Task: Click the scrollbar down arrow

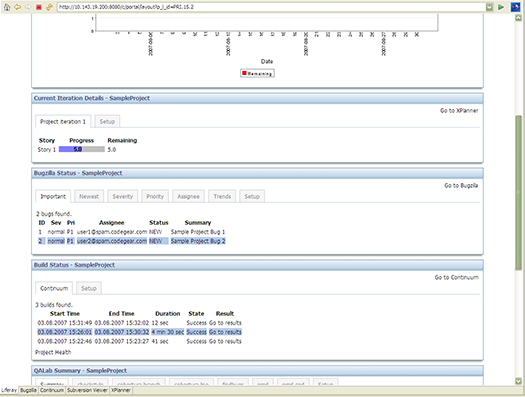Action: tap(518, 381)
